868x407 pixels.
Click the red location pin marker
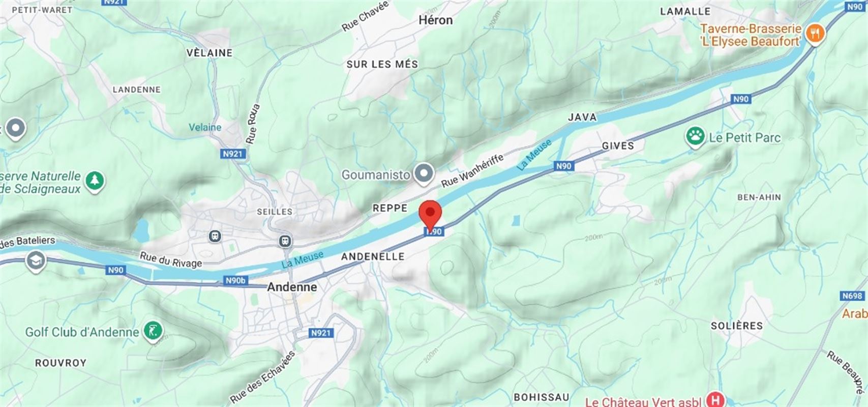coord(431,216)
